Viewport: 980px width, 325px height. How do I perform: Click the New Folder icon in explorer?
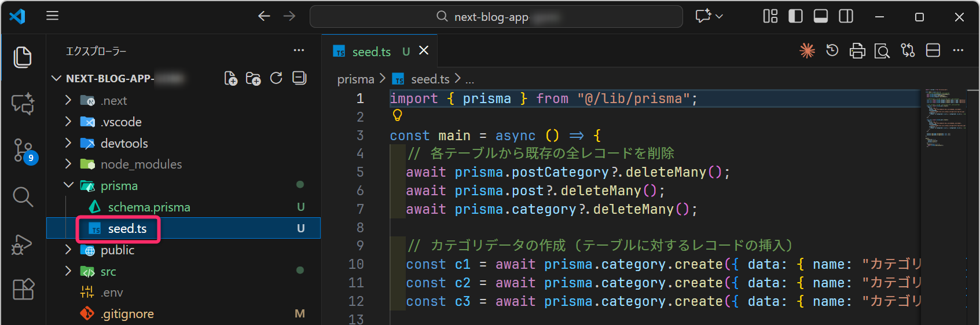tap(253, 78)
